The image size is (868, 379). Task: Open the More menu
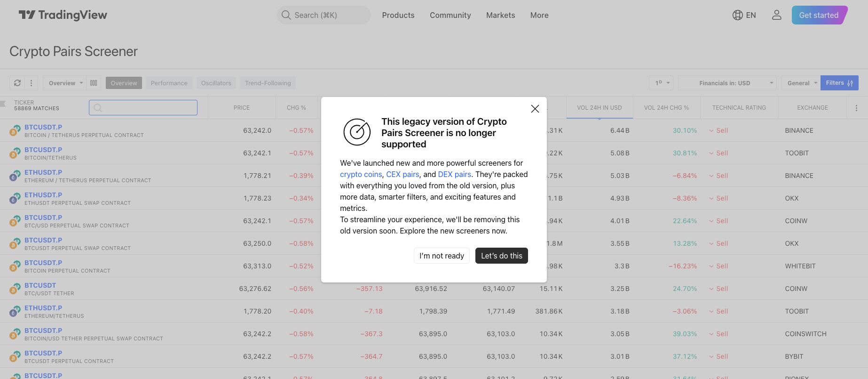click(x=539, y=15)
